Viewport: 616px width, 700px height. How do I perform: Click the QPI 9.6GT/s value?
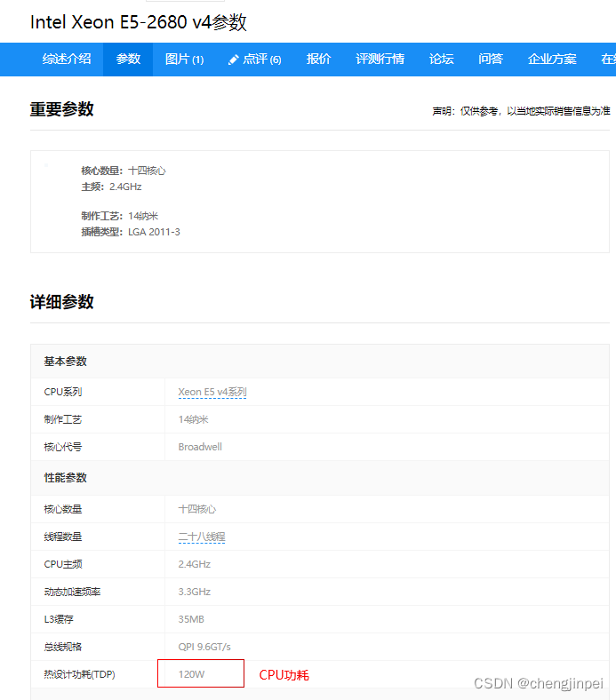tap(204, 647)
